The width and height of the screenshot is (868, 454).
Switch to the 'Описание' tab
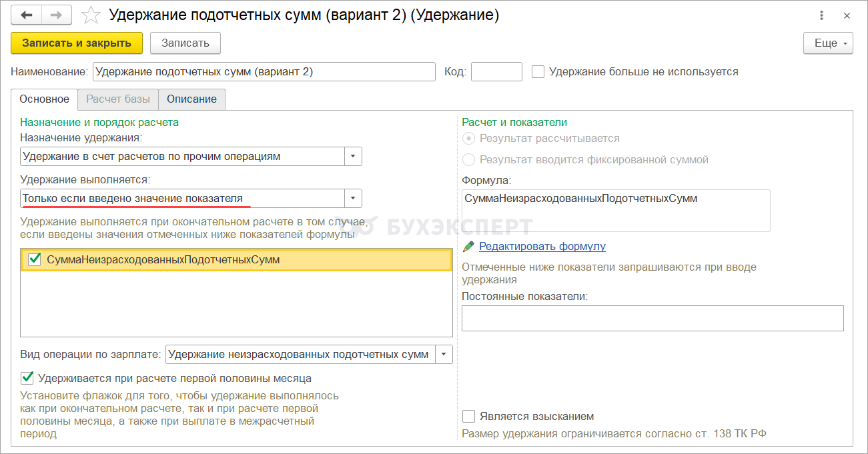coord(191,99)
